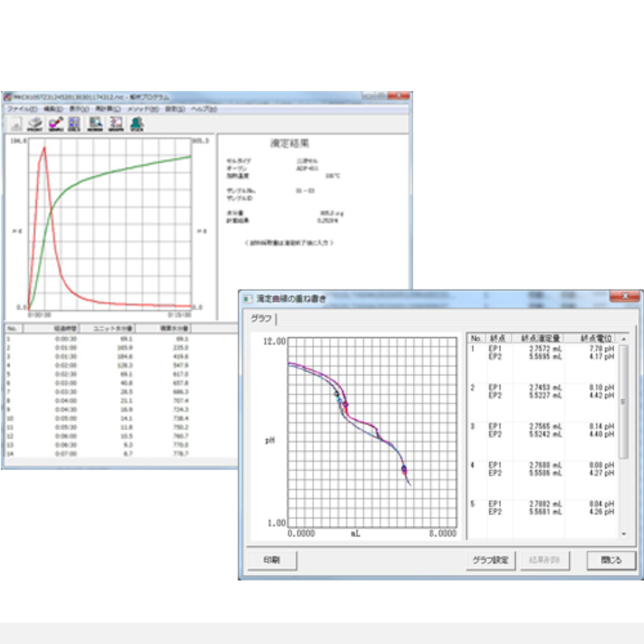
Task: Click the 閉じる (Close) button
Action: pyautogui.click(x=611, y=560)
